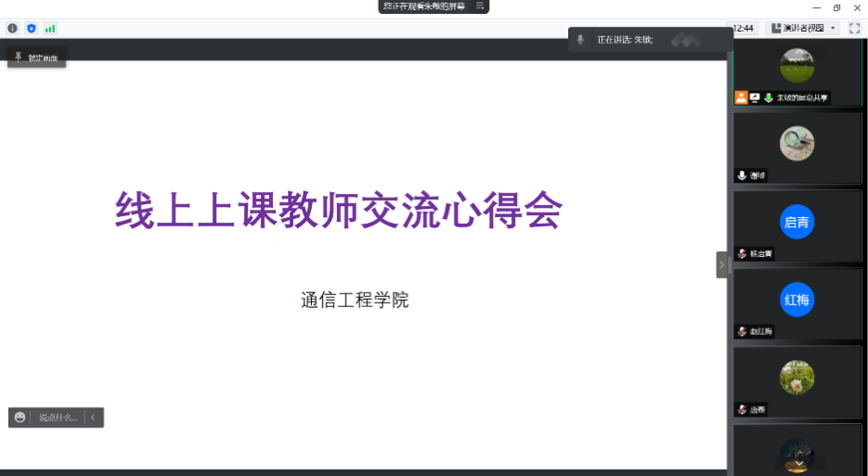This screenshot has height=476, width=868.
Task: Open the 演讲者视图 view dropdown
Action: click(802, 29)
